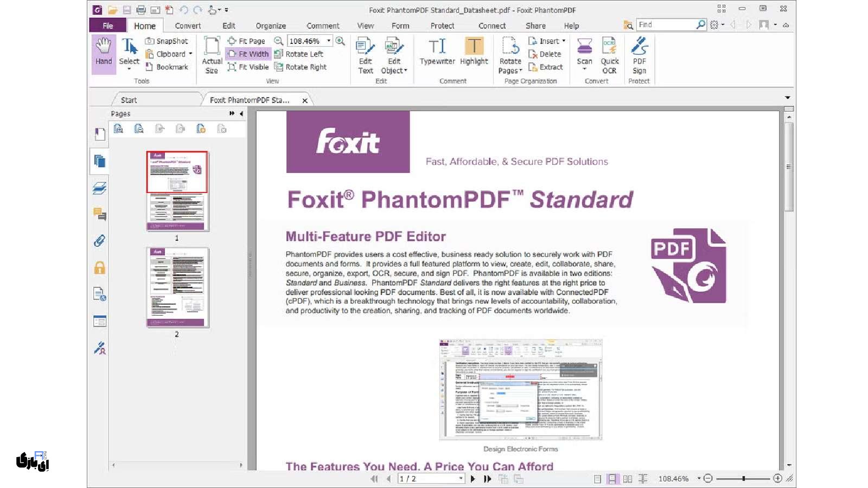Delete pages via Delete button
868x488 pixels.
[x=545, y=54]
